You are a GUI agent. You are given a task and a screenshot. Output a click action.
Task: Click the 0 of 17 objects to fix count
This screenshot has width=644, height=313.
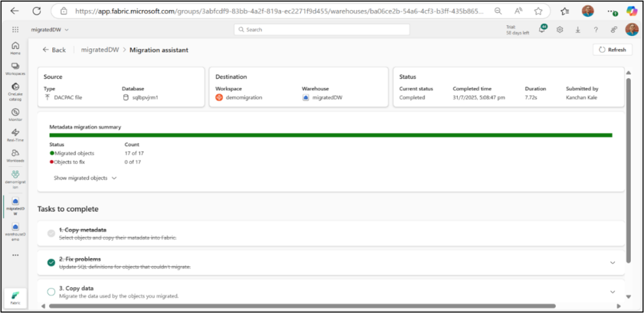pyautogui.click(x=133, y=162)
